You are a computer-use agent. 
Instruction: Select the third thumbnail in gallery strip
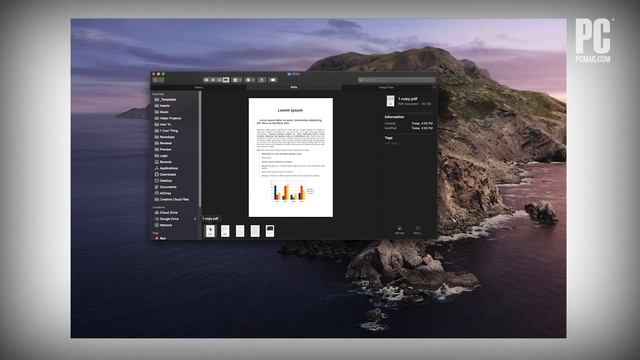(x=240, y=231)
